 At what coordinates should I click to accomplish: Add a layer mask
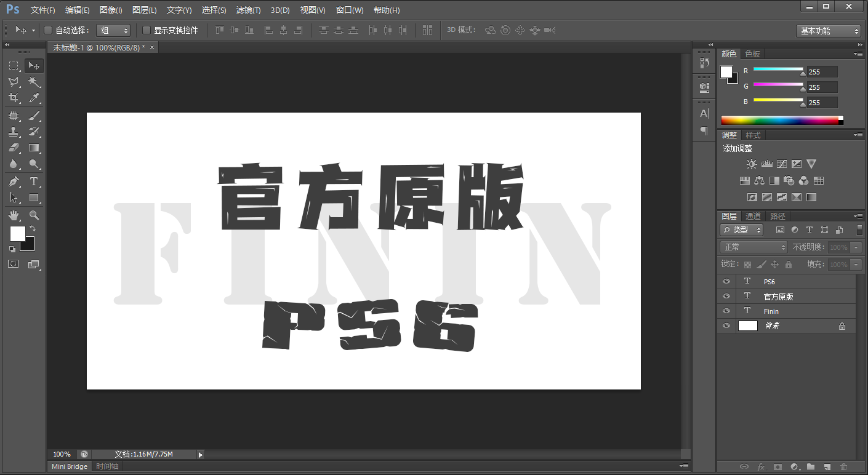coord(778,467)
